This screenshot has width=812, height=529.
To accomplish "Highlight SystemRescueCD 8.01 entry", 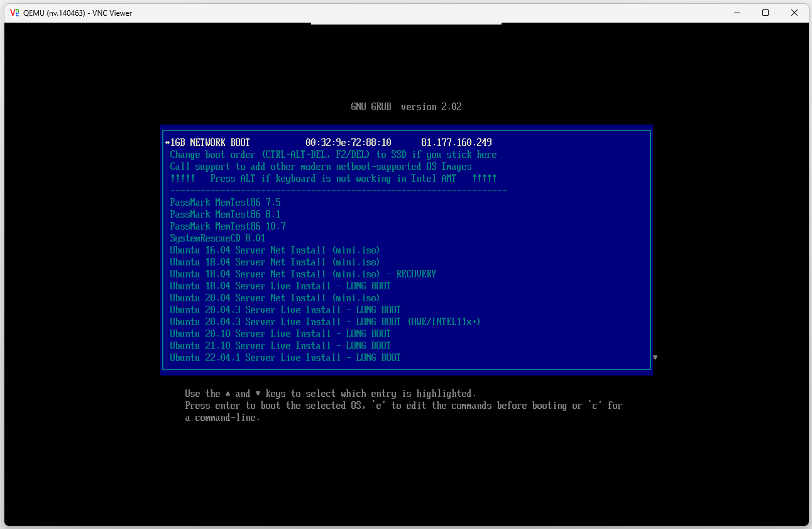I will point(217,238).
